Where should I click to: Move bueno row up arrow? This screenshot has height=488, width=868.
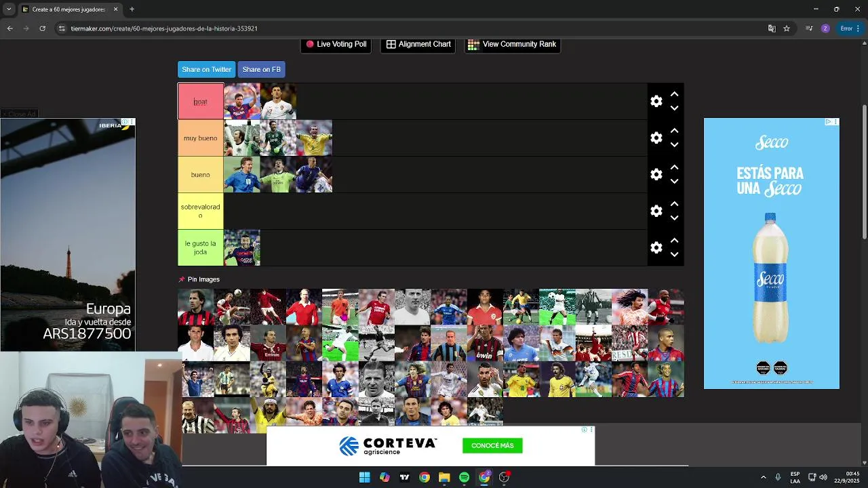coord(674,167)
